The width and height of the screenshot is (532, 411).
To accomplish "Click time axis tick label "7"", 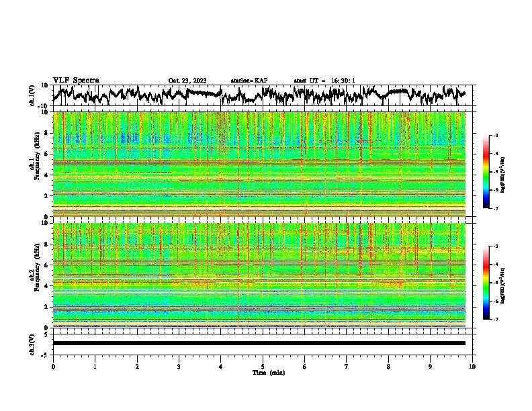I will [347, 367].
